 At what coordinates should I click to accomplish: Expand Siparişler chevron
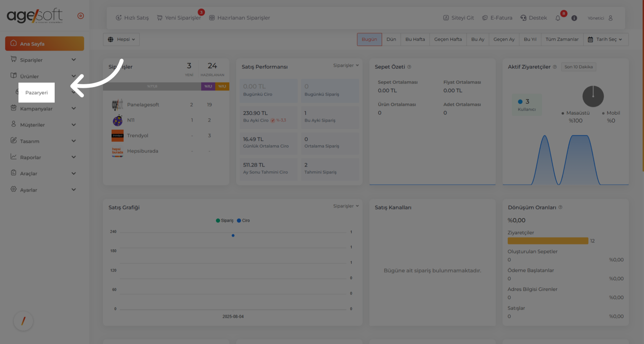(73, 60)
